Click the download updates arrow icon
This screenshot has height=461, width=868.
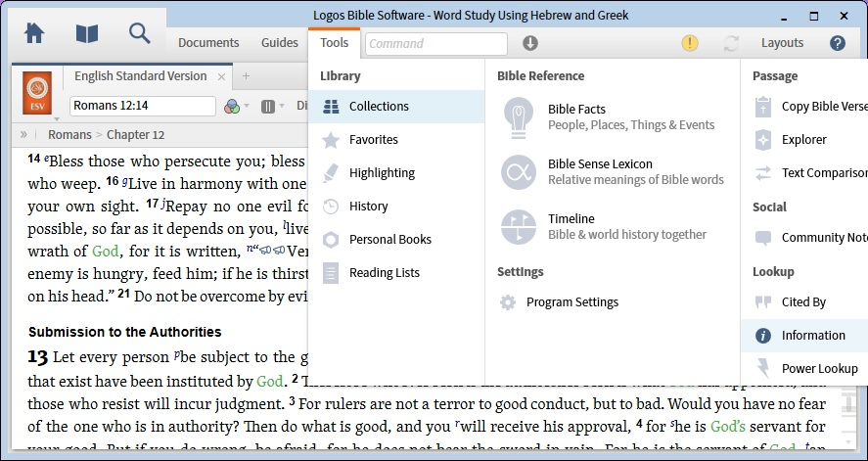(x=530, y=43)
